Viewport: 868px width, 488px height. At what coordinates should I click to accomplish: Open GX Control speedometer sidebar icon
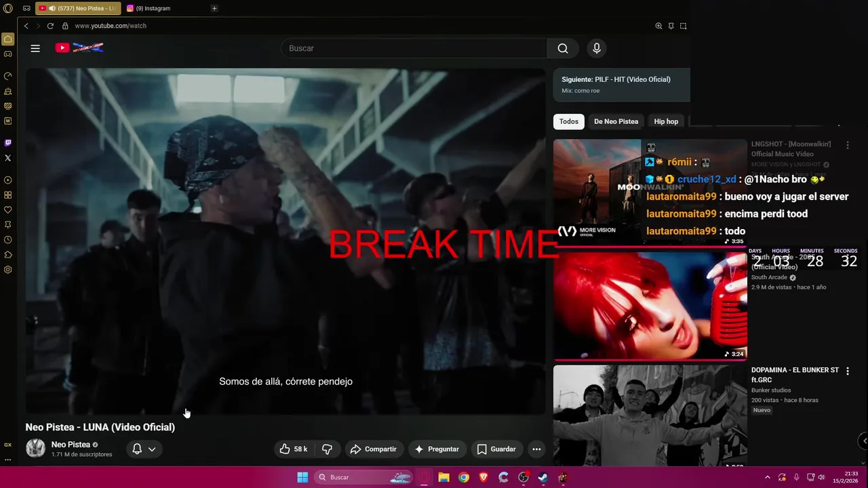tap(7, 76)
